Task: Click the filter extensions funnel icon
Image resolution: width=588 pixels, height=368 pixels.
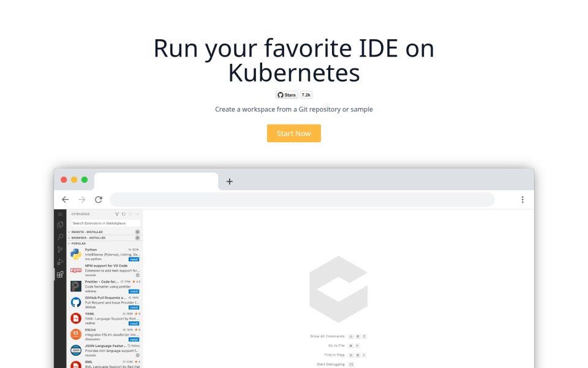Action: point(117,214)
